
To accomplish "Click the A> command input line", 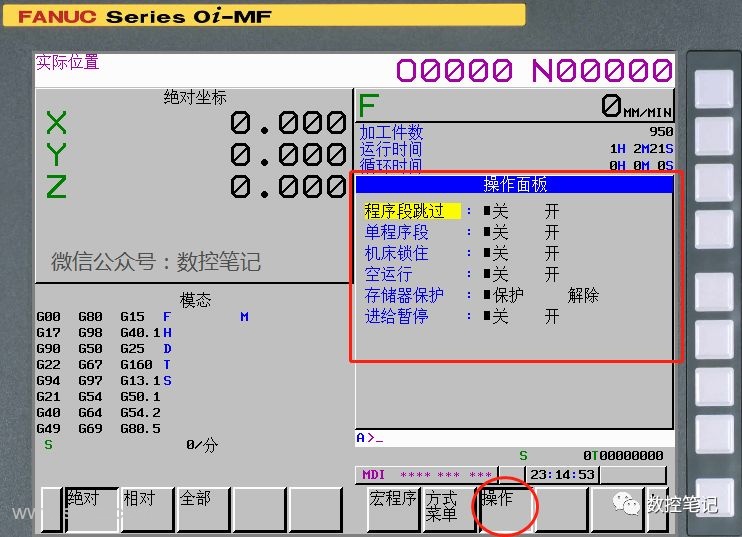I will click(x=514, y=438).
